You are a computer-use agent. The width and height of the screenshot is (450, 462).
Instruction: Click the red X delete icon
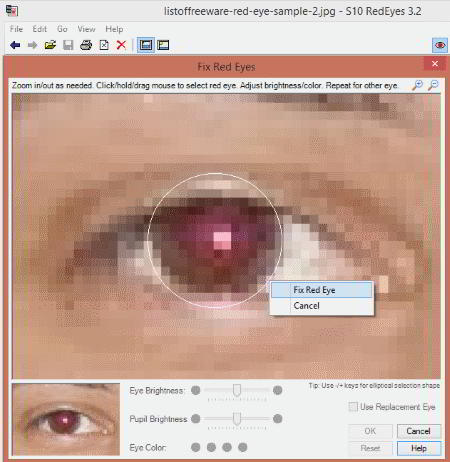point(121,45)
